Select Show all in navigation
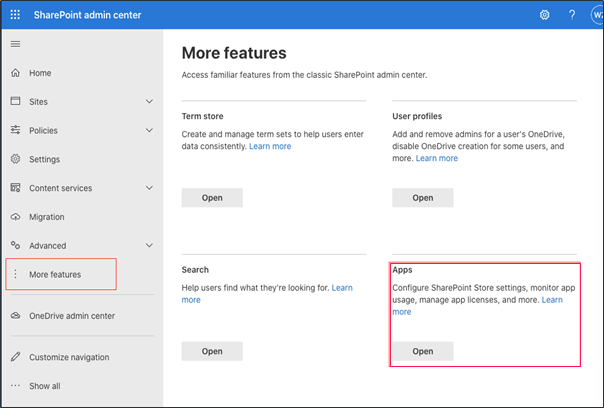This screenshot has height=408, width=604. 44,386
